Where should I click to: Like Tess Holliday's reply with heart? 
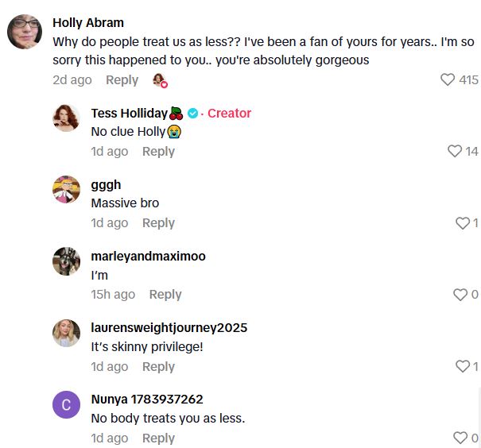point(455,151)
